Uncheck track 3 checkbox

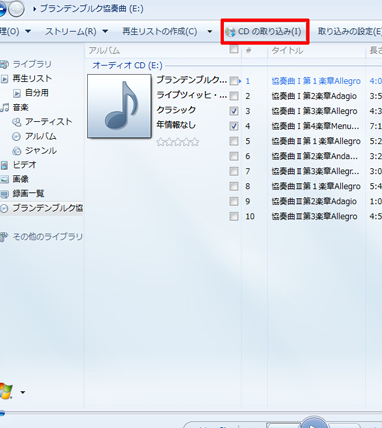tap(234, 111)
